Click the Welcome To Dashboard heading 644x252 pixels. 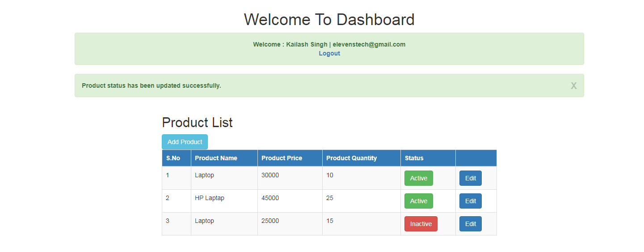[329, 20]
